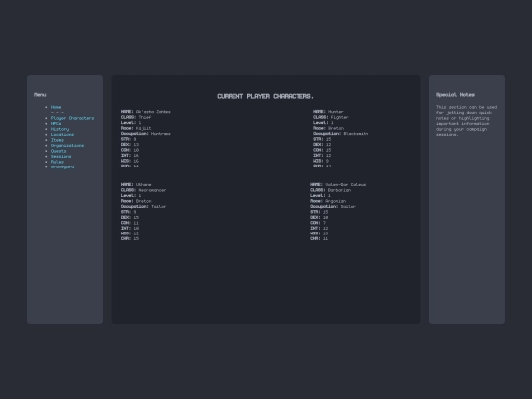Open the History menu link

click(x=60, y=129)
